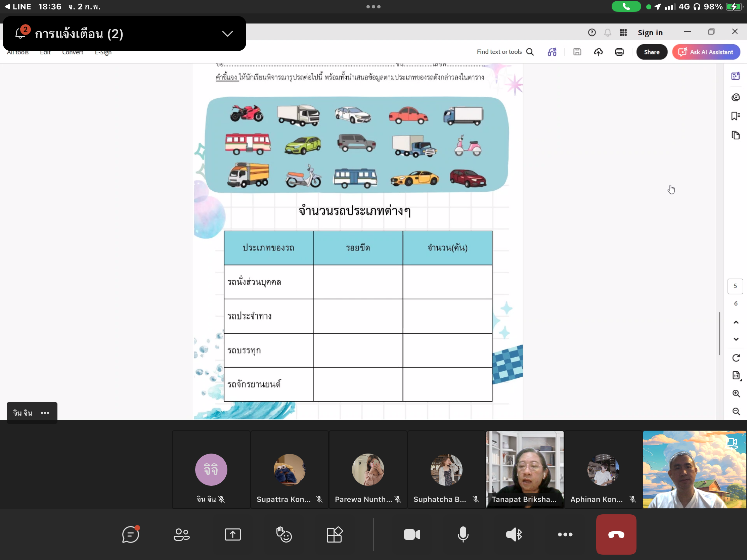Open the Convert menu
This screenshot has height=560, width=747.
coord(72,52)
